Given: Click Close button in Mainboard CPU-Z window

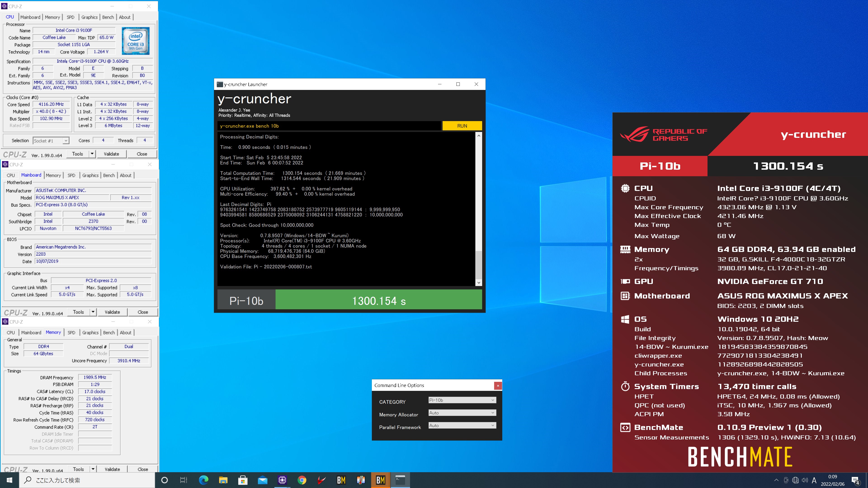Looking at the screenshot, I should (x=143, y=312).
